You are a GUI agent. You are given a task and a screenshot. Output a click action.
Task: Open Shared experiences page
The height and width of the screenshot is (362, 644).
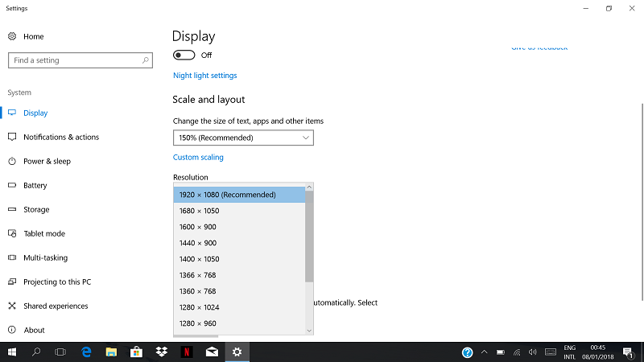[x=56, y=306]
